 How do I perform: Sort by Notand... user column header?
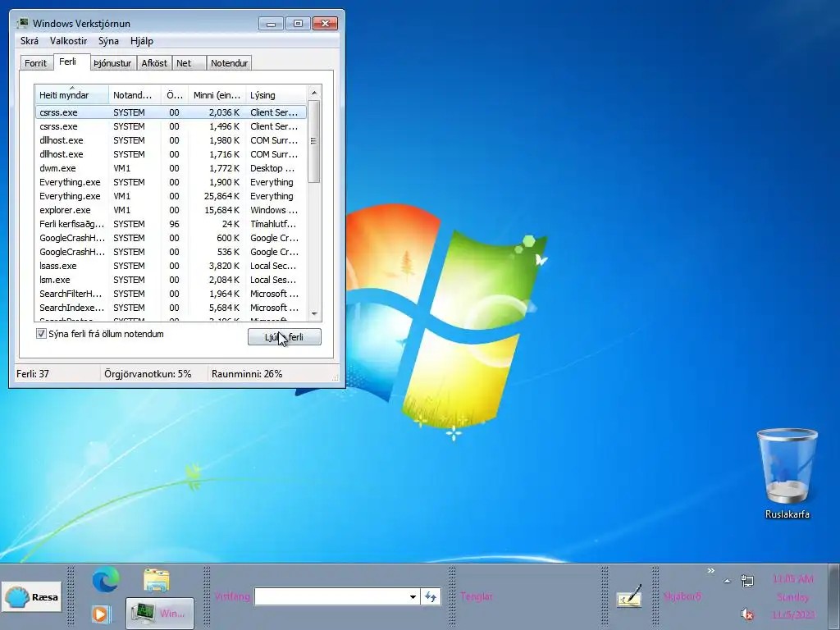(135, 95)
